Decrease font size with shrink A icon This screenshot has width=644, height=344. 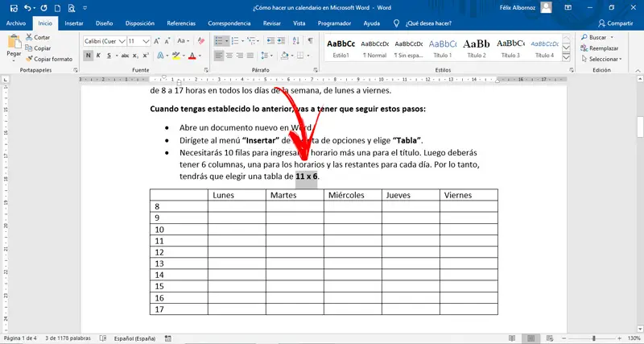pos(167,41)
